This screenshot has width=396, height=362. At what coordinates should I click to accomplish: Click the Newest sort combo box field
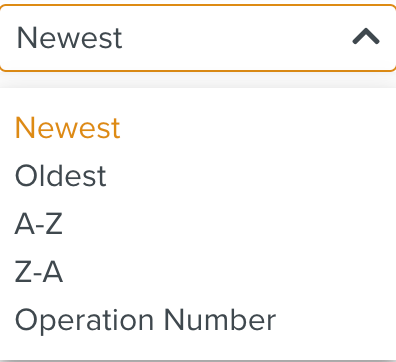tap(198, 38)
